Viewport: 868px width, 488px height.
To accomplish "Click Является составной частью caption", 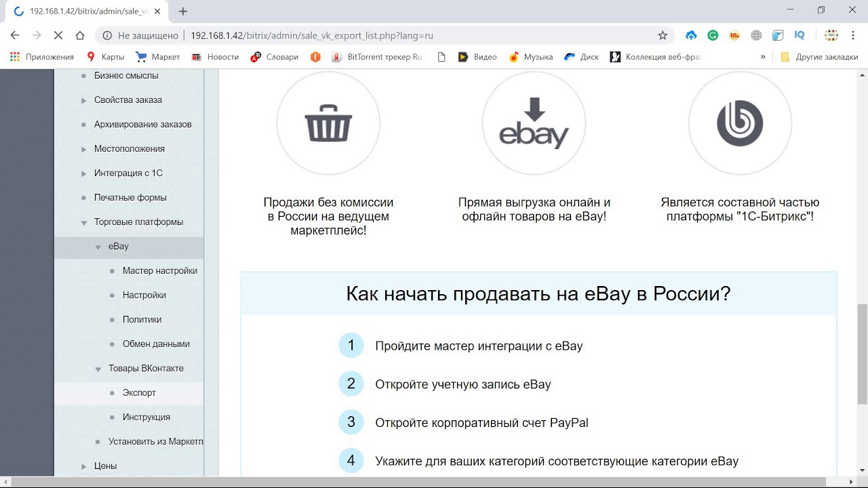I will pos(740,209).
